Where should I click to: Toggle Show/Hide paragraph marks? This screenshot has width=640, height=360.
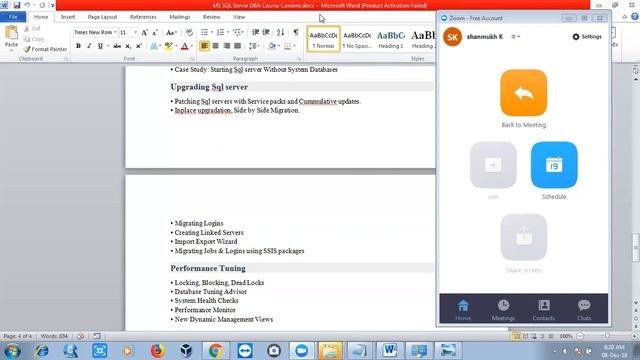pos(296,32)
